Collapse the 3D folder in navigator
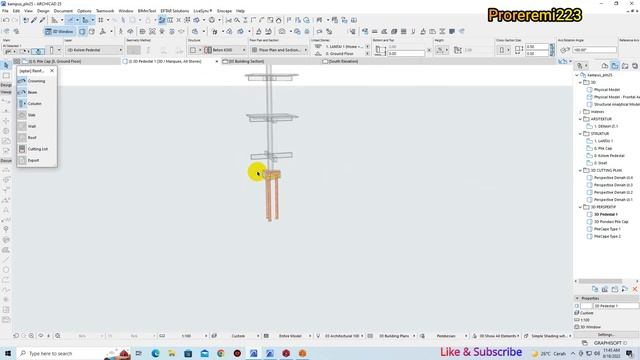Screen dimensions: 640x360 coord(580,82)
